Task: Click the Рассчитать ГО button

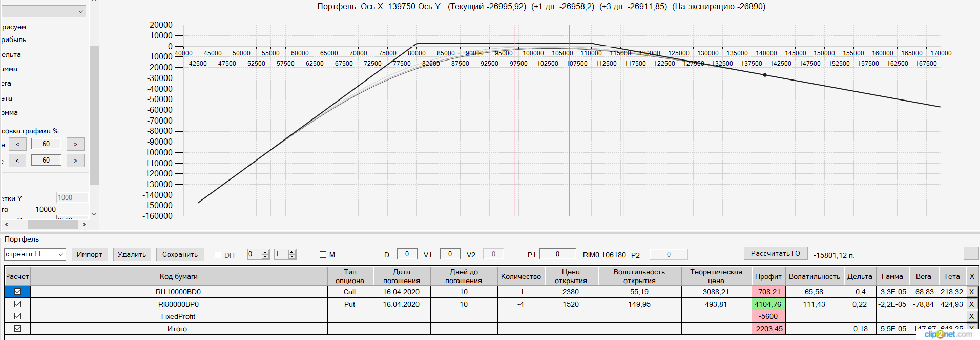Action: tap(776, 253)
